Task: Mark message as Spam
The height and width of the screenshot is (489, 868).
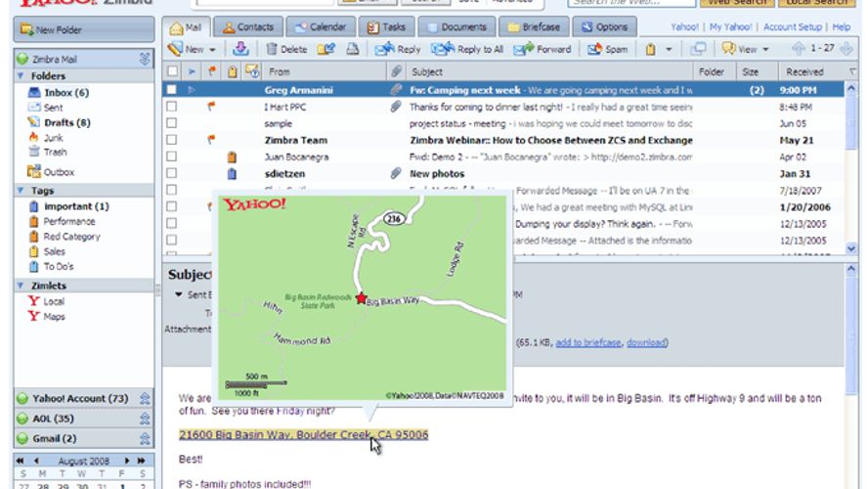Action: coord(607,49)
